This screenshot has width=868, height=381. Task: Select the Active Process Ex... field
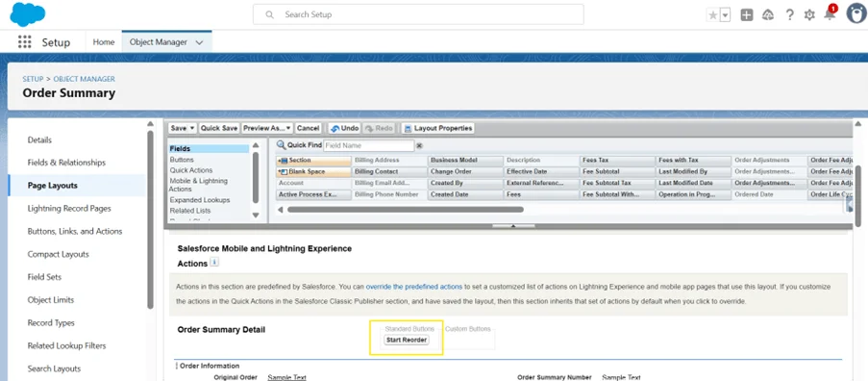[x=314, y=195]
